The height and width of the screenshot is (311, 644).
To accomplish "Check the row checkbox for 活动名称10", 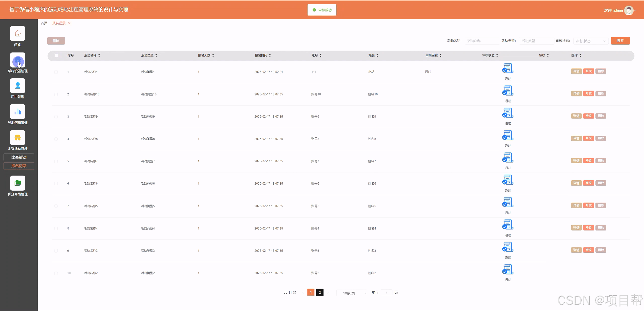I will (56, 94).
